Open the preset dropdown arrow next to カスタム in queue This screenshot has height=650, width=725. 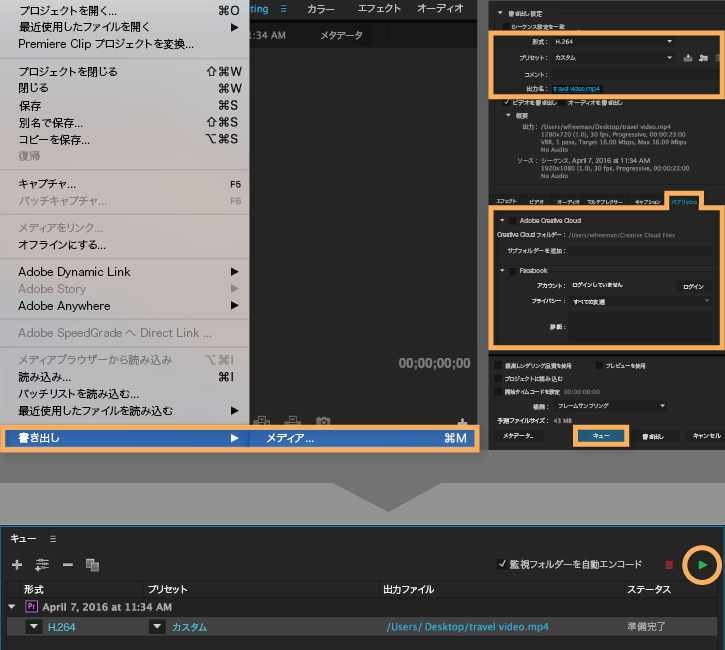tap(157, 627)
